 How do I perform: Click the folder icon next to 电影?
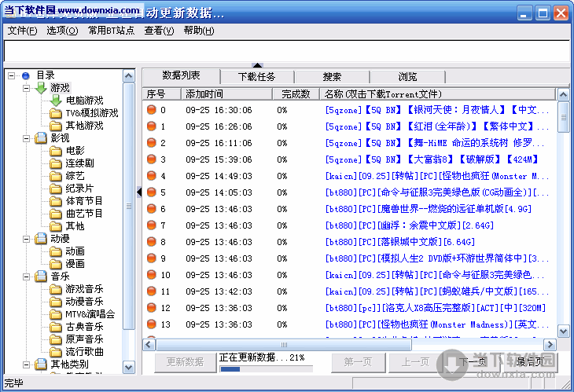pos(55,151)
